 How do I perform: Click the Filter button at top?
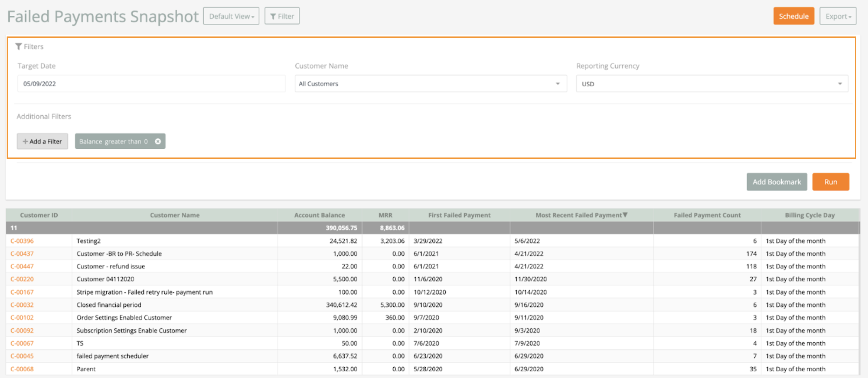click(282, 16)
